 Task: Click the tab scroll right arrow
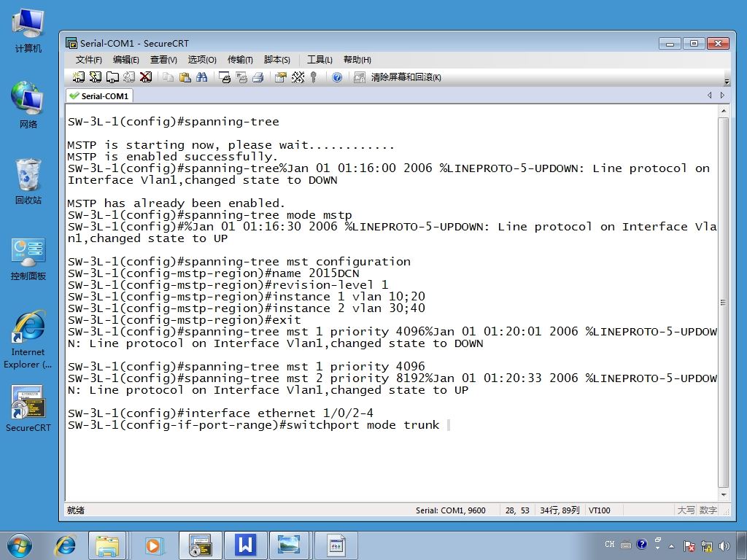coord(723,96)
